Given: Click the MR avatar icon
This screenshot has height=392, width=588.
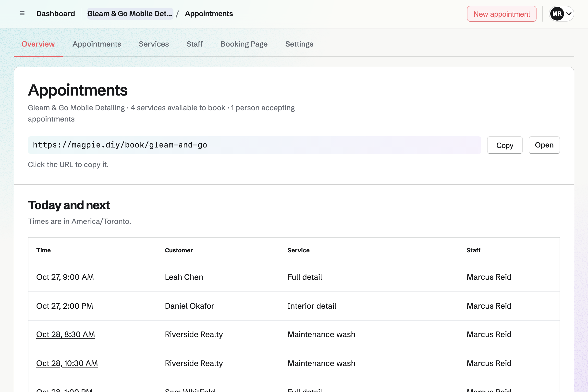Looking at the screenshot, I should click(x=557, y=14).
